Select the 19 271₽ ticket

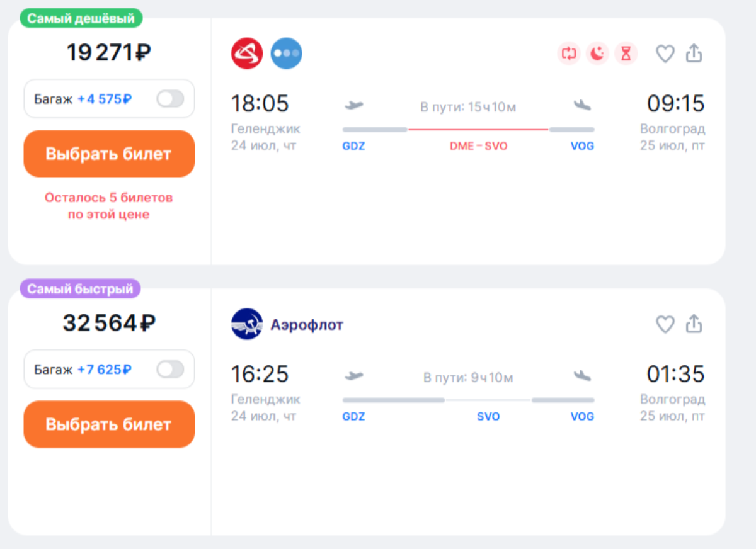coord(109,154)
